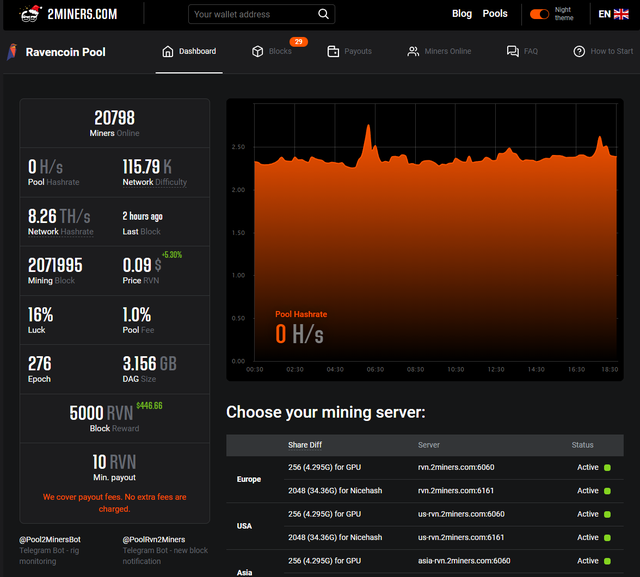Click the 10 RVN Min. payout value
Screen dimensions: 640x577
114,462
